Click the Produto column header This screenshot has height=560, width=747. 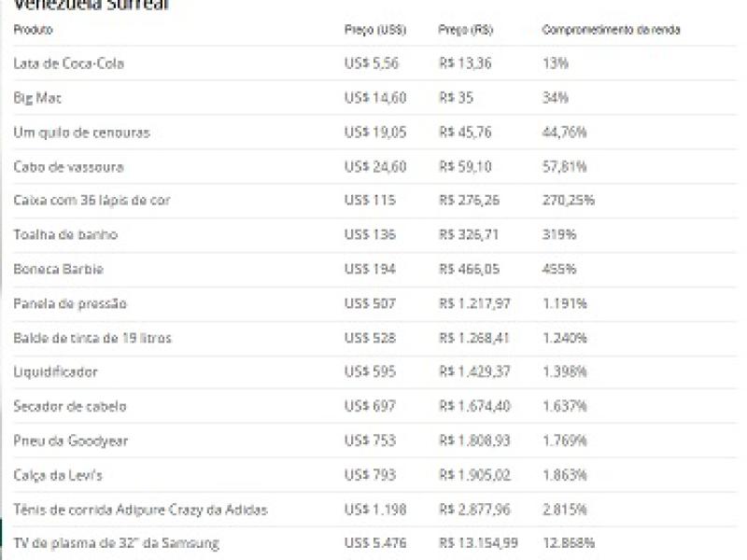click(34, 30)
